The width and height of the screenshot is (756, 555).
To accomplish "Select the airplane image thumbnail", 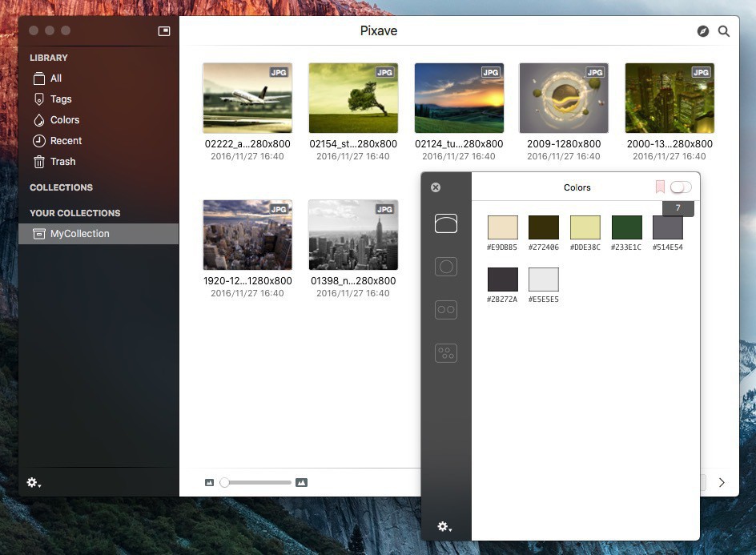I will tap(247, 98).
